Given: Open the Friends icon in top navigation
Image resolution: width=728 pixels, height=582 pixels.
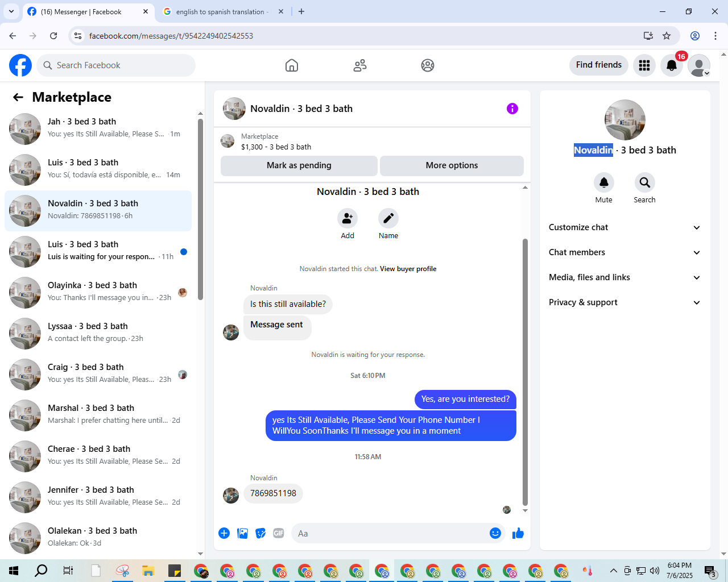Looking at the screenshot, I should coord(360,65).
